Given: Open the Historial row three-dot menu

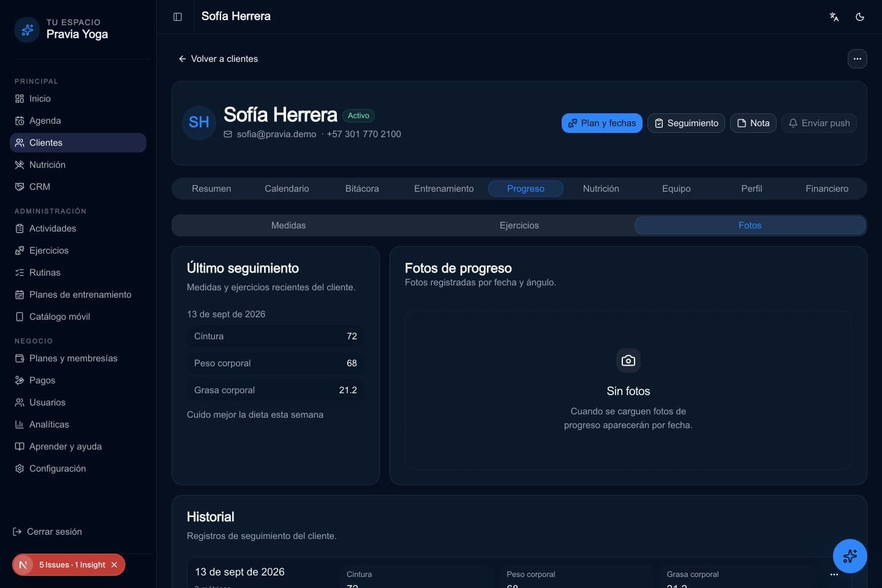Looking at the screenshot, I should click(x=834, y=575).
